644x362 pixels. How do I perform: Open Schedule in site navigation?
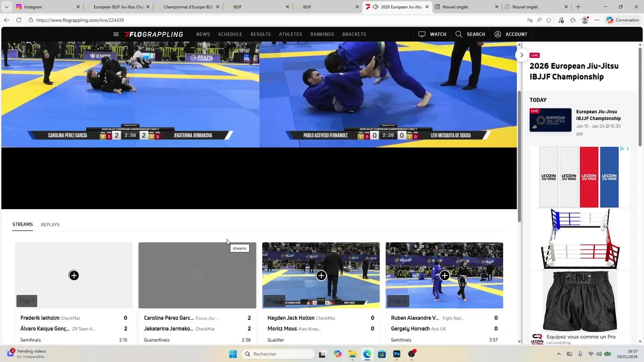[230, 34]
